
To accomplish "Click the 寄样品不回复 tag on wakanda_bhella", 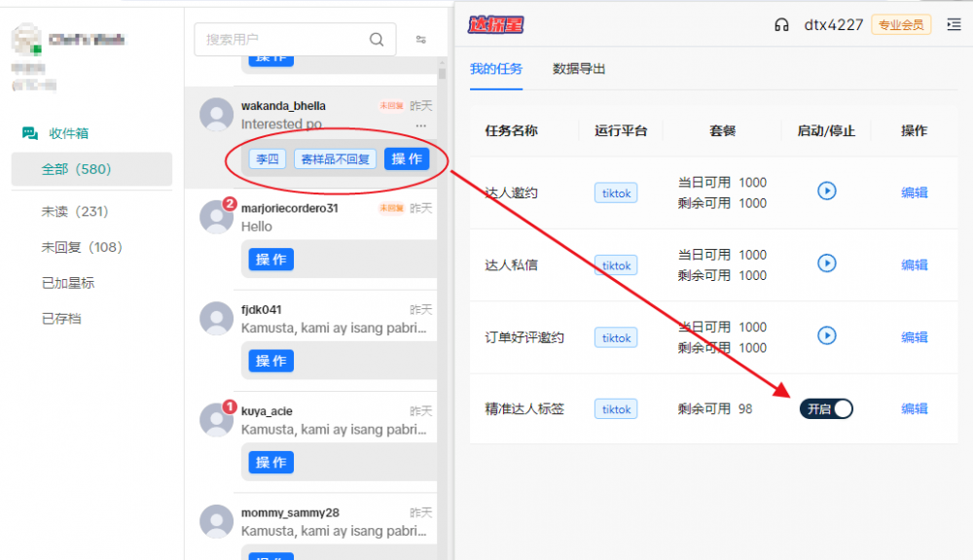I will 336,159.
